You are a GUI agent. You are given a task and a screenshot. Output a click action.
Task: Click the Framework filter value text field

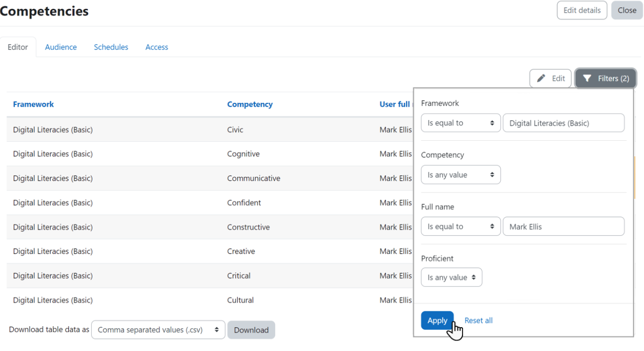[564, 123]
